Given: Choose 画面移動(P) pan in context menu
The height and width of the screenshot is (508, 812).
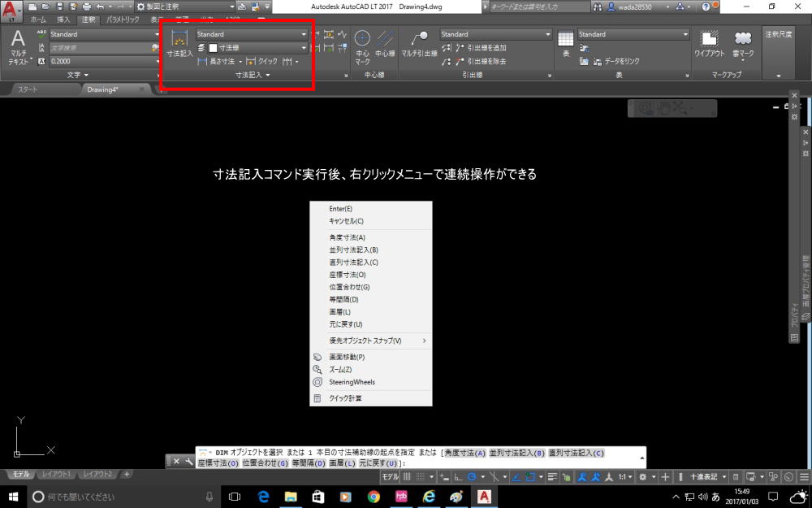Looking at the screenshot, I should pyautogui.click(x=371, y=357).
